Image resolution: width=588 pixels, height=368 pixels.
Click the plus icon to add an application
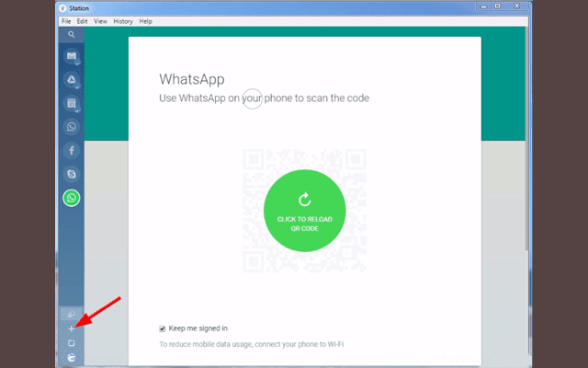tap(72, 328)
